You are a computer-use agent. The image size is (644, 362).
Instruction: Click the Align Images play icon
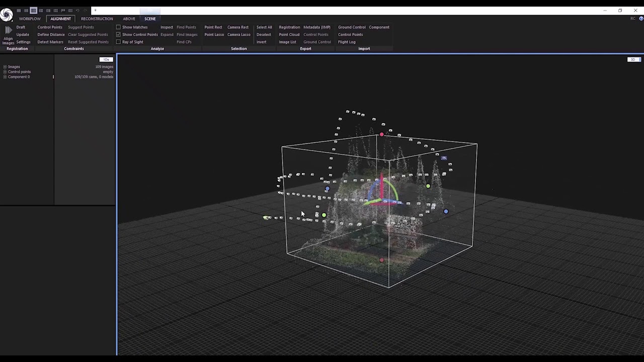(x=8, y=31)
